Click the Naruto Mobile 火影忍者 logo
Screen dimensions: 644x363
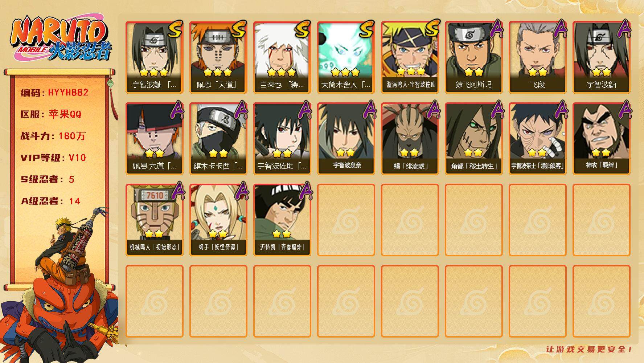(61, 39)
